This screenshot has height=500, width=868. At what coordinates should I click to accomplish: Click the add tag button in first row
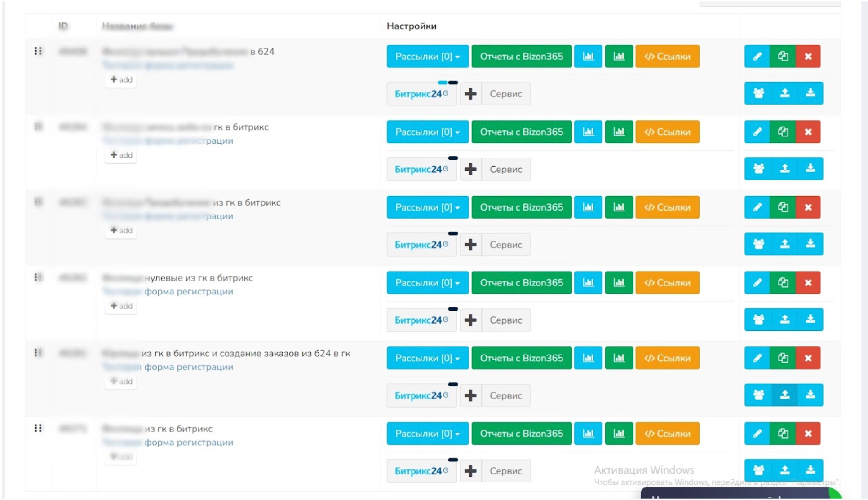(x=121, y=80)
